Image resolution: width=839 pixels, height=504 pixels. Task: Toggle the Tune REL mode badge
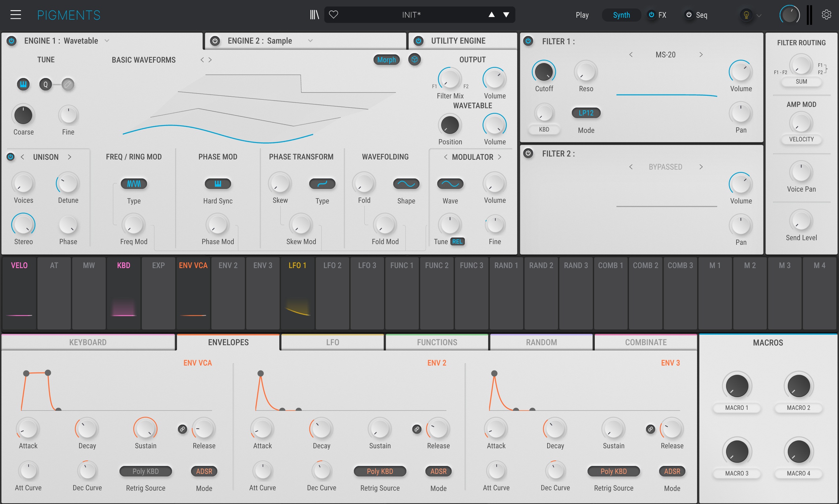tap(457, 242)
